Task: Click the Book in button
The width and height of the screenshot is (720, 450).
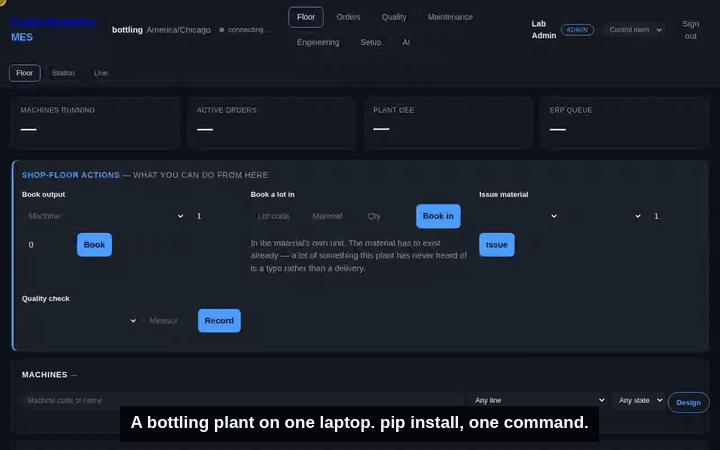Action: click(x=438, y=216)
